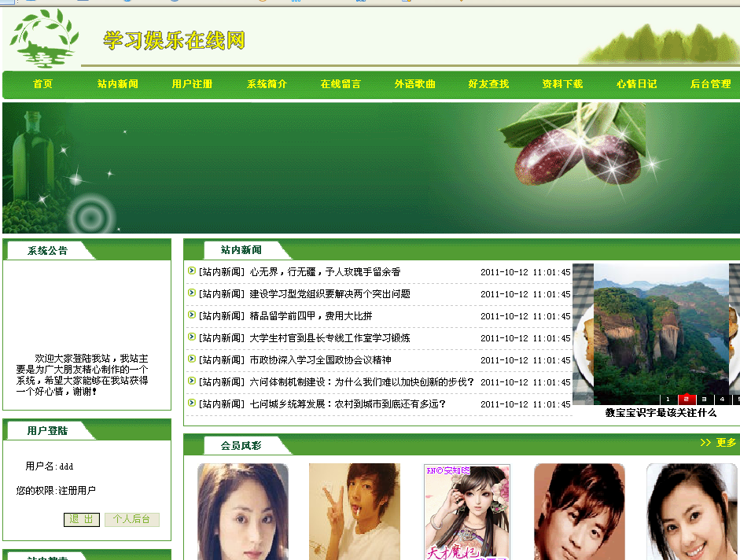Screen dimensions: 740x560
Task: Open 首页 in the navigation bar
Action: pyautogui.click(x=43, y=84)
